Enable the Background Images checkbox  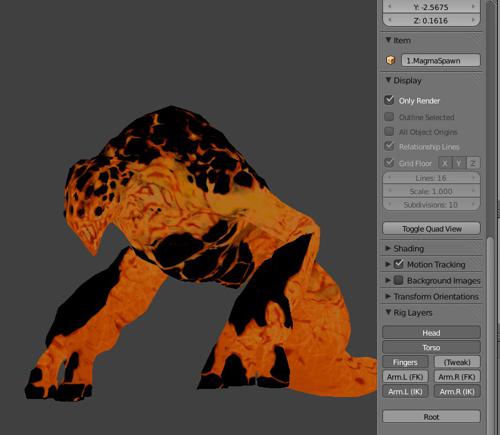point(399,280)
